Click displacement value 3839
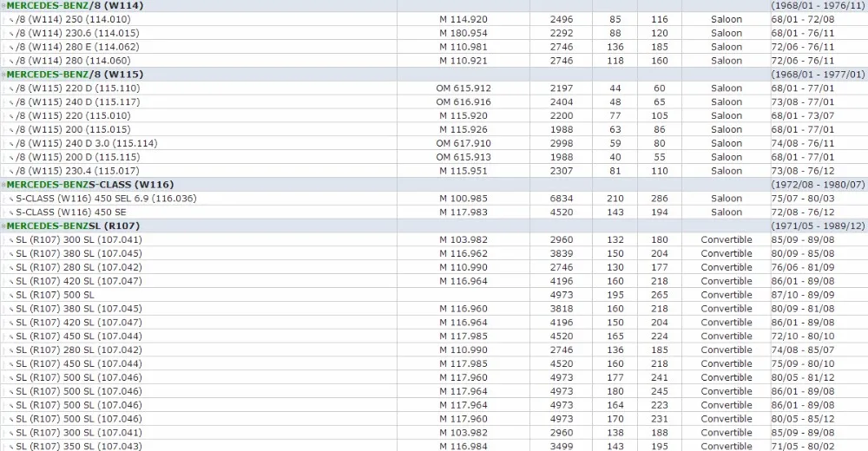This screenshot has width=868, height=451. point(562,253)
